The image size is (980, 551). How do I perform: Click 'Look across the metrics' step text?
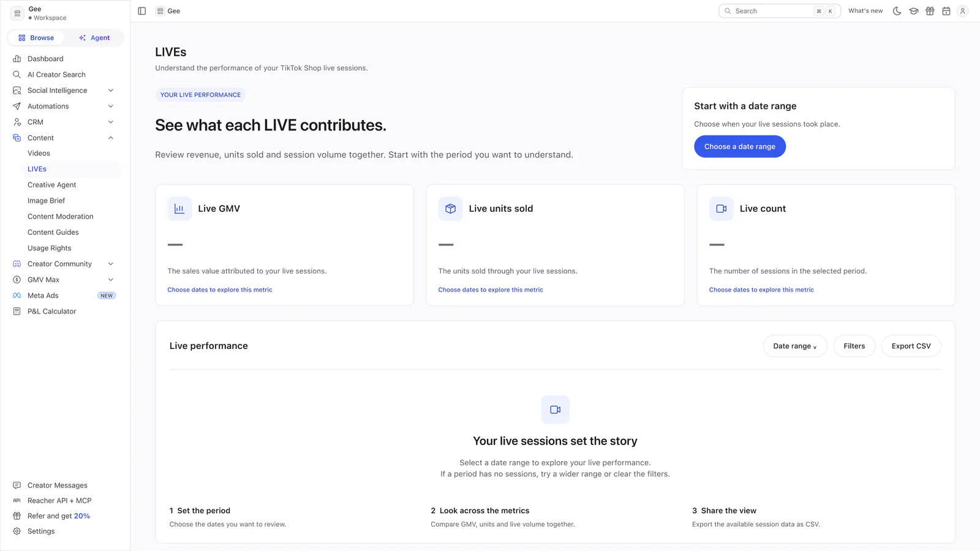[484, 511]
